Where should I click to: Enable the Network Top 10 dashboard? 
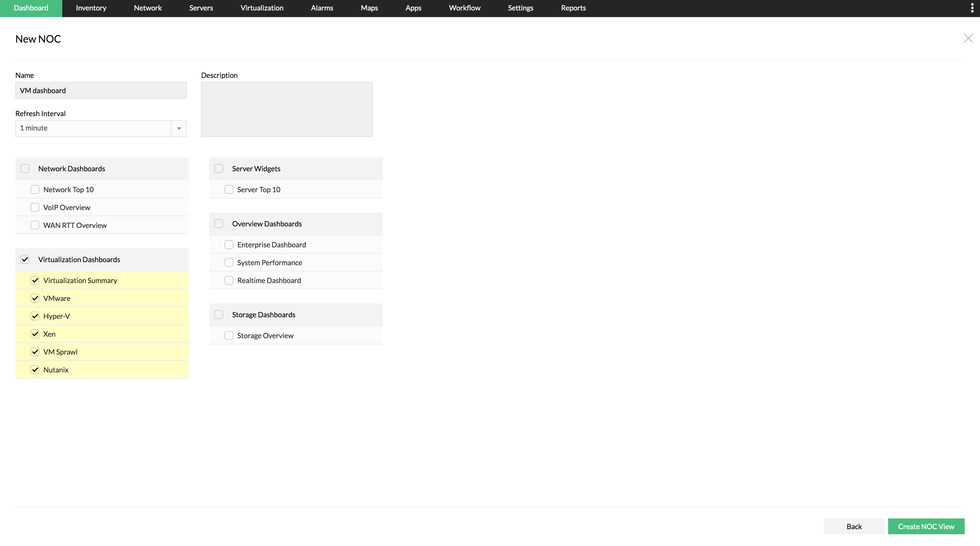click(35, 189)
